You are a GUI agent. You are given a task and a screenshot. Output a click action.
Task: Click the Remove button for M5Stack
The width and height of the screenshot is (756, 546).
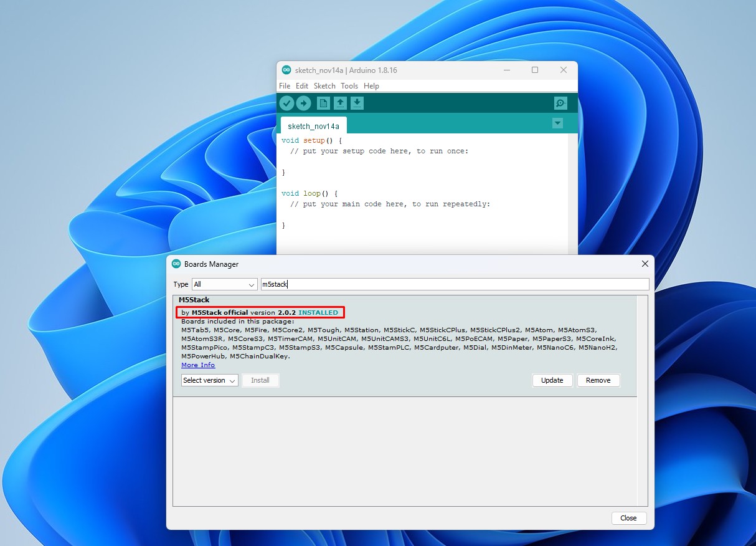(x=598, y=380)
